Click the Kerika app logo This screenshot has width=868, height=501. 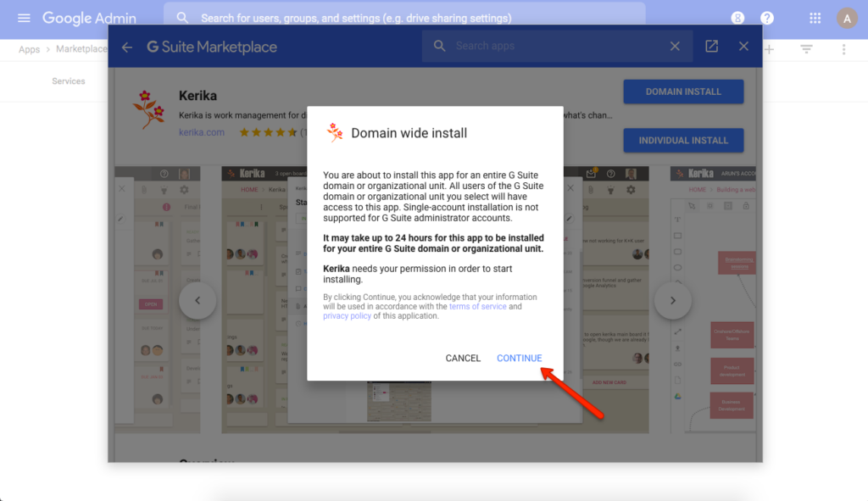pyautogui.click(x=148, y=109)
